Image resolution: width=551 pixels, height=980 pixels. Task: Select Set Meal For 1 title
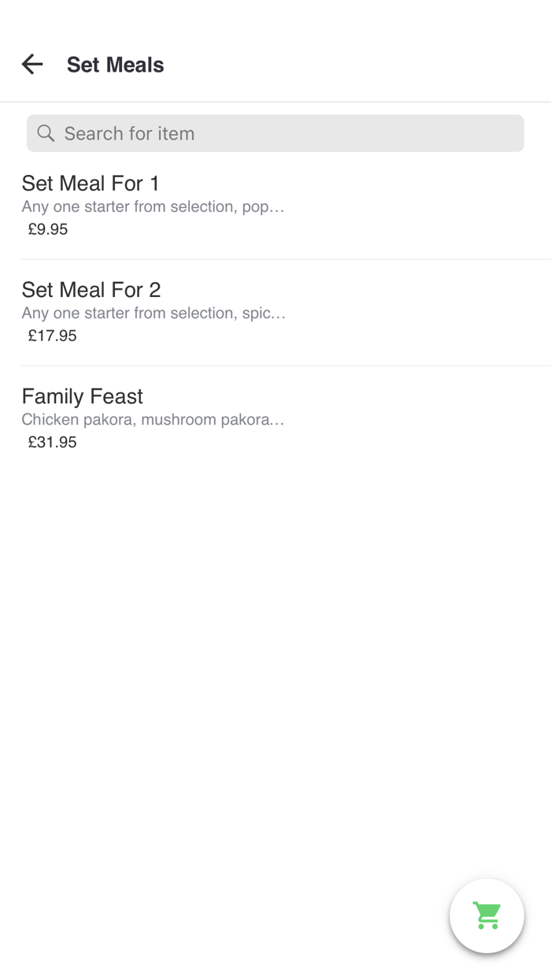click(x=91, y=184)
